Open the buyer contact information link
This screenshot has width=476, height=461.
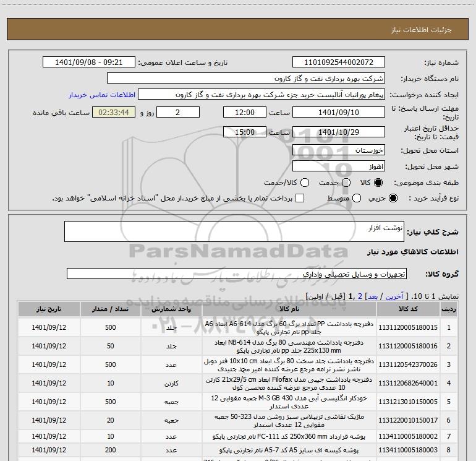click(x=102, y=95)
